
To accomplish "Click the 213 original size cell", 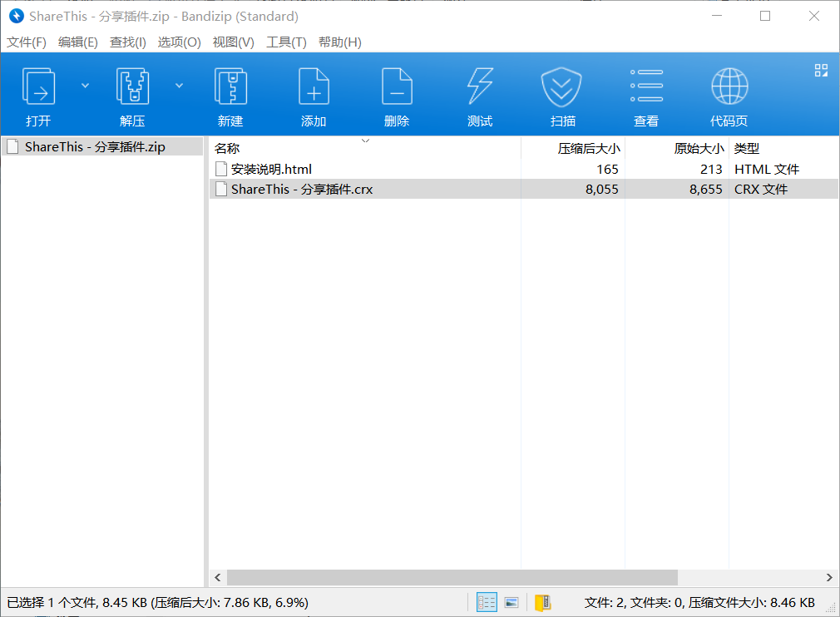I will click(711, 170).
